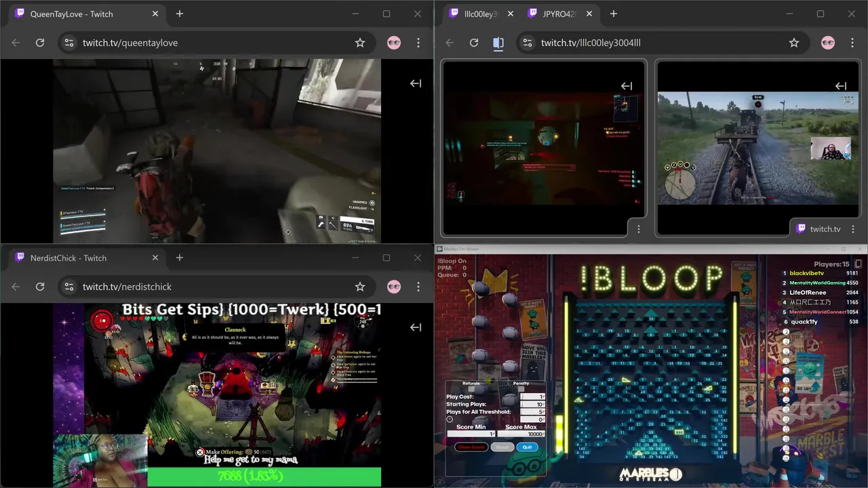Bookmark the nerdistchick page with star
This screenshot has height=488, width=868.
point(360,287)
